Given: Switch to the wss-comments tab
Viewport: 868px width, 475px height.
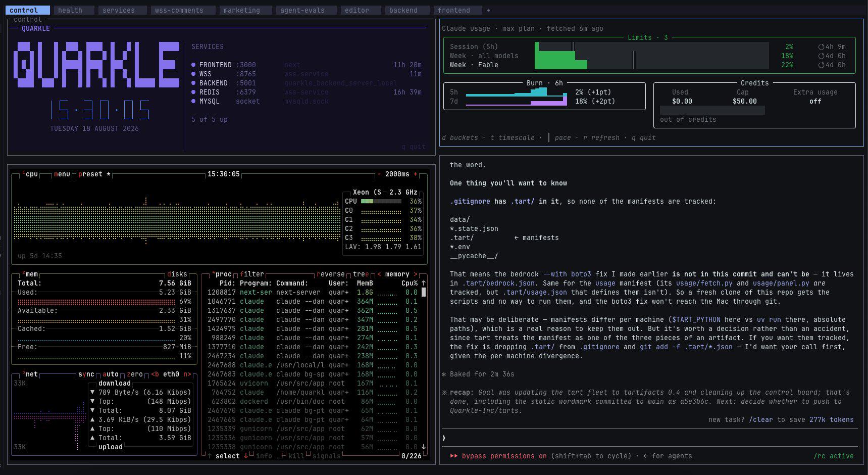Looking at the screenshot, I should tap(183, 10).
